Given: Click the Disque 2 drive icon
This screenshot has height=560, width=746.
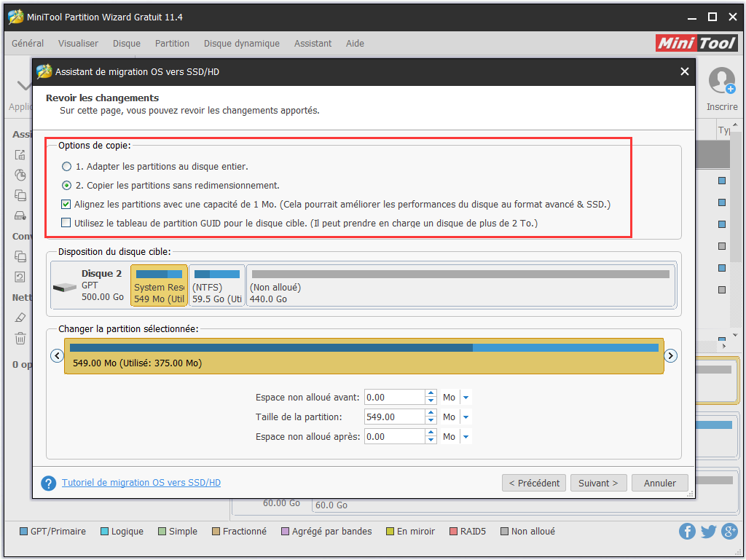Looking at the screenshot, I should point(65,287).
